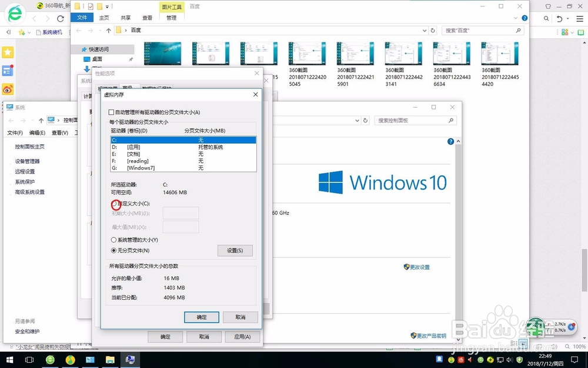Click the 360 browser logo icon

coord(15,14)
